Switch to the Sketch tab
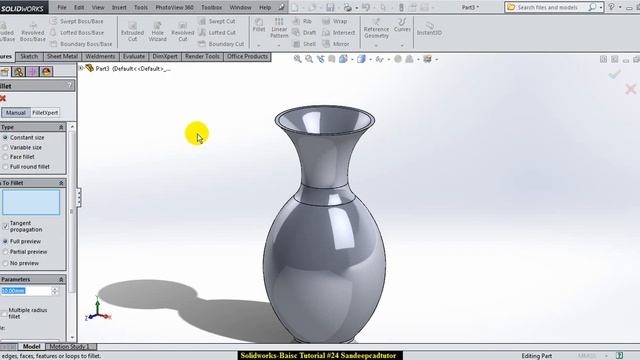The height and width of the screenshot is (360, 640). [29, 56]
